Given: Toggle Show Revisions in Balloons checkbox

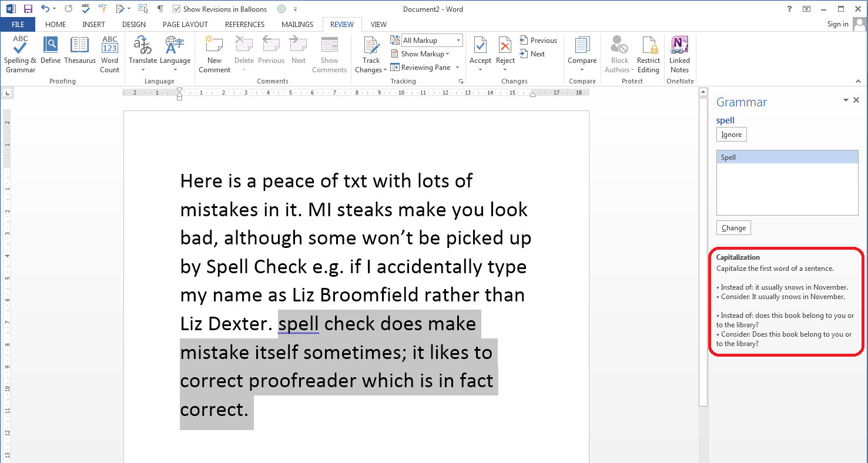Looking at the screenshot, I should click(x=177, y=9).
